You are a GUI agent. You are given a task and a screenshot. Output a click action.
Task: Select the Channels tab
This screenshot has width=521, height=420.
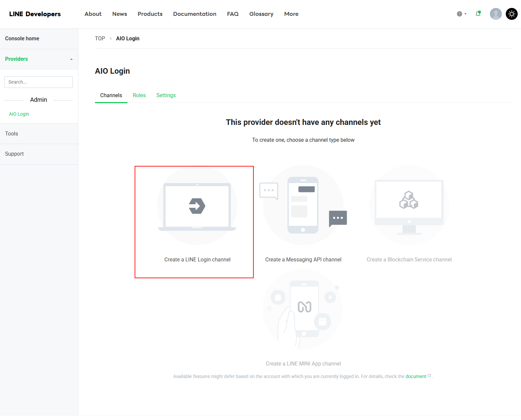click(111, 95)
